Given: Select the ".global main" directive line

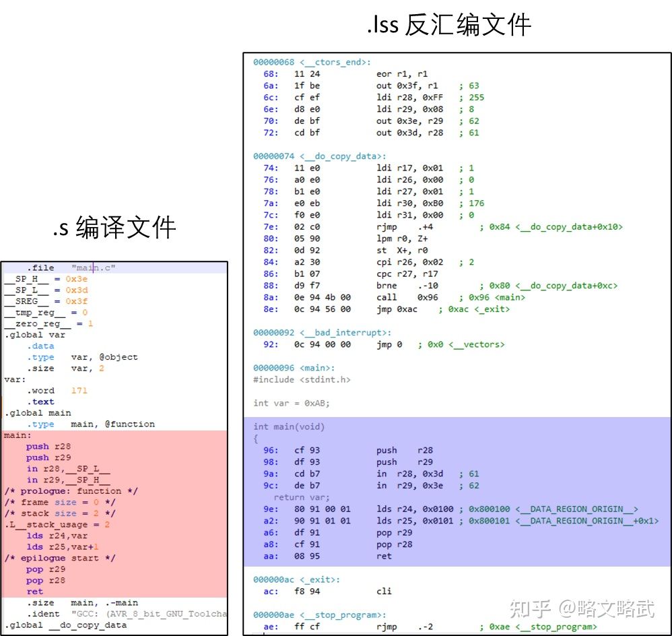Looking at the screenshot, I should coord(38,412).
